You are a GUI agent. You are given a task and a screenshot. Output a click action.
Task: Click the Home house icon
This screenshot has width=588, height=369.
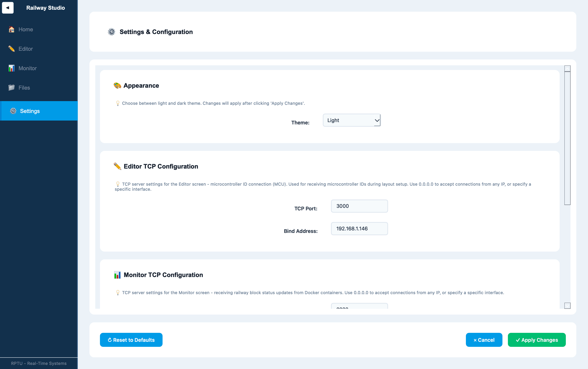(x=11, y=29)
